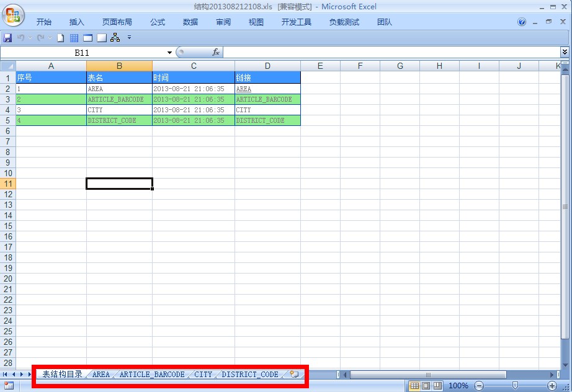This screenshot has height=392, width=572.
Task: Zoom in with the plus button
Action: pos(552,385)
